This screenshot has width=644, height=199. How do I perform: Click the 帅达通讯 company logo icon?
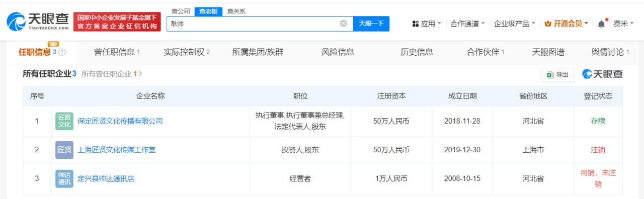coord(64,178)
